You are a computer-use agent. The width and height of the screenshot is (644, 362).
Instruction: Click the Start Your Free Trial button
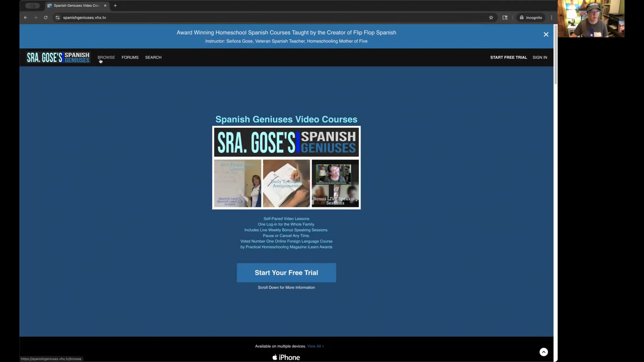286,273
